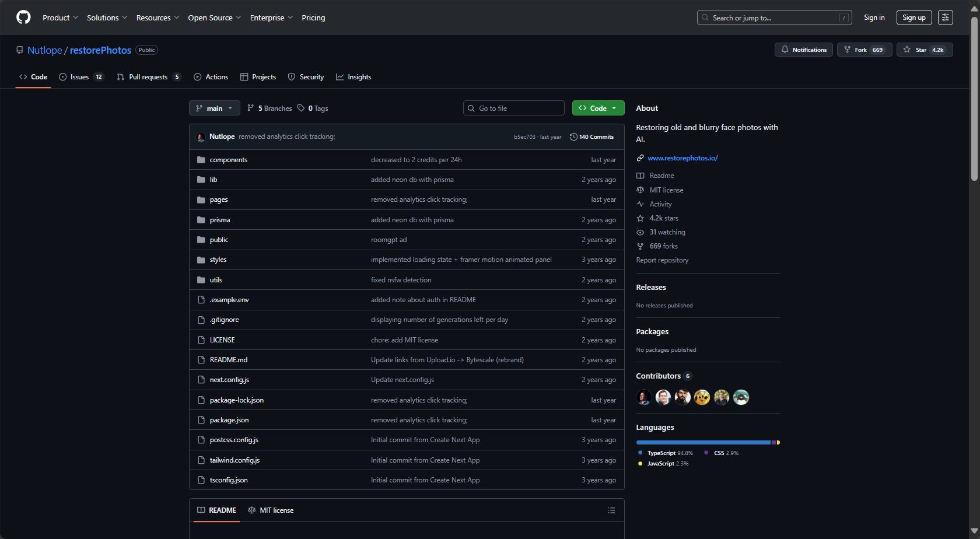Click the commit history clock icon

tap(573, 137)
